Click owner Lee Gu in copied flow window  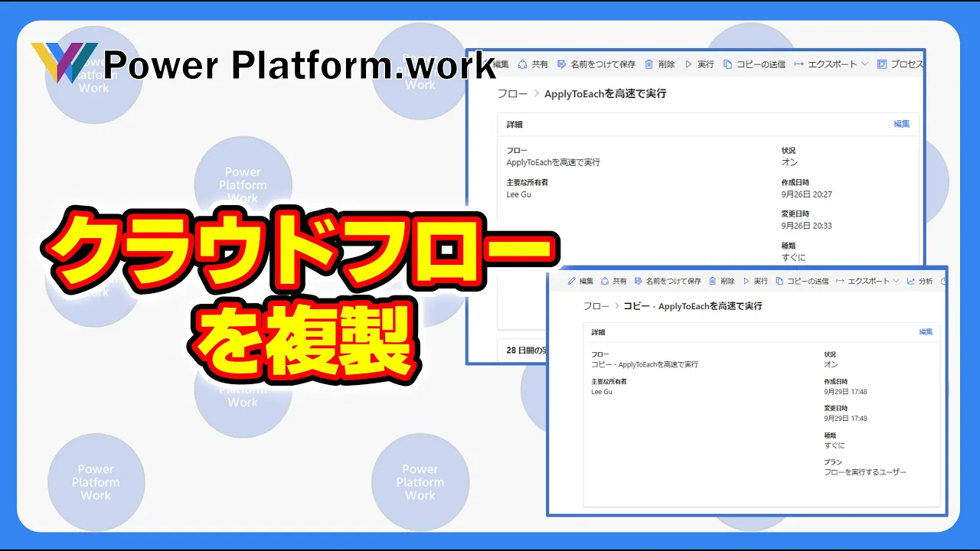point(602,391)
